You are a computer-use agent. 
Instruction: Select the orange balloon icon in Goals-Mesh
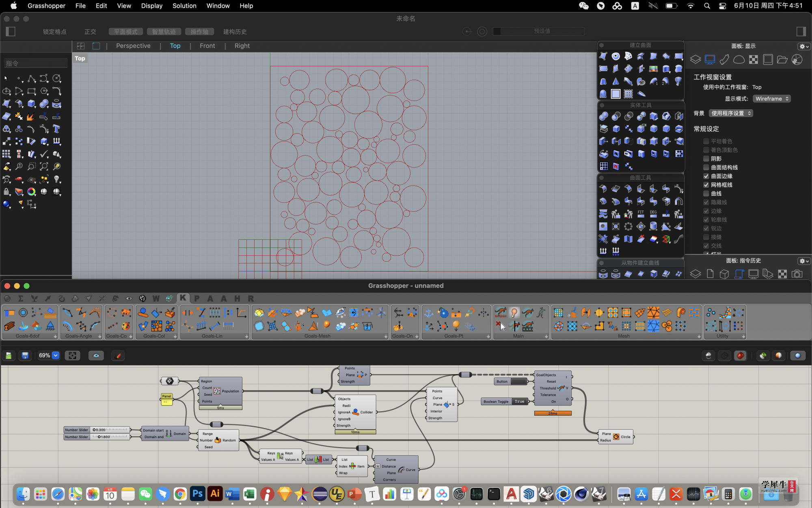[327, 326]
